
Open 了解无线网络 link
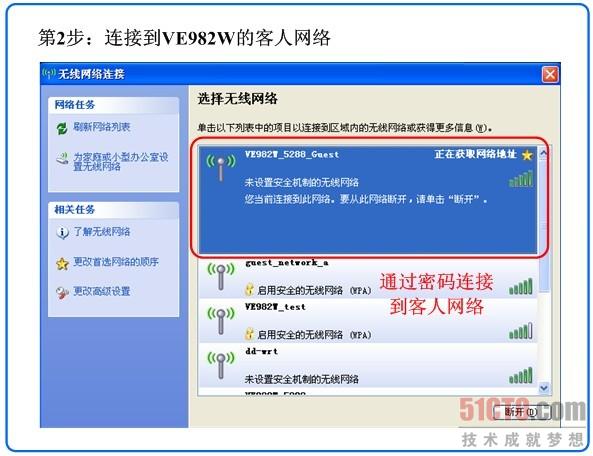[102, 231]
